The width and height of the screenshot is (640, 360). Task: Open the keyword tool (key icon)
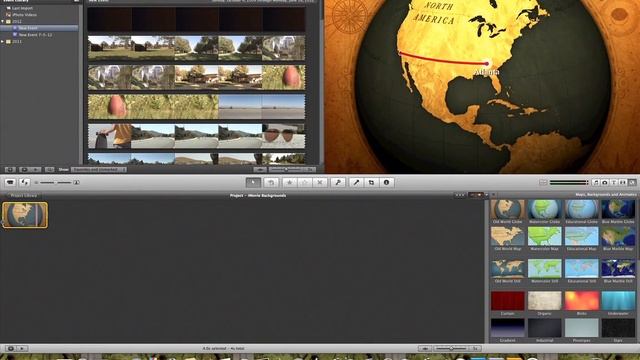coord(338,182)
